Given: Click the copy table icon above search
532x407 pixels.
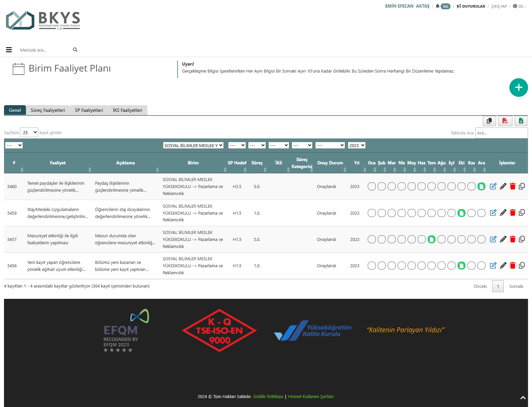Looking at the screenshot, I should [489, 121].
